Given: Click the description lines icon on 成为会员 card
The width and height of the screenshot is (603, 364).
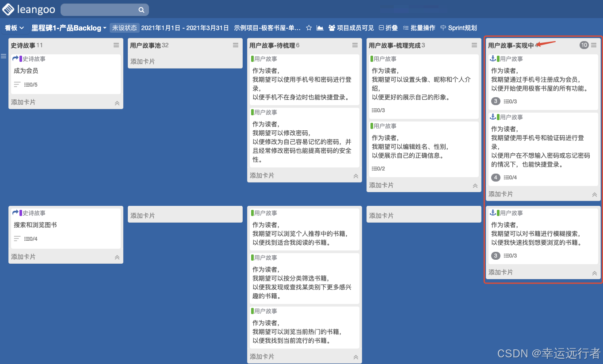Looking at the screenshot, I should (x=17, y=84).
